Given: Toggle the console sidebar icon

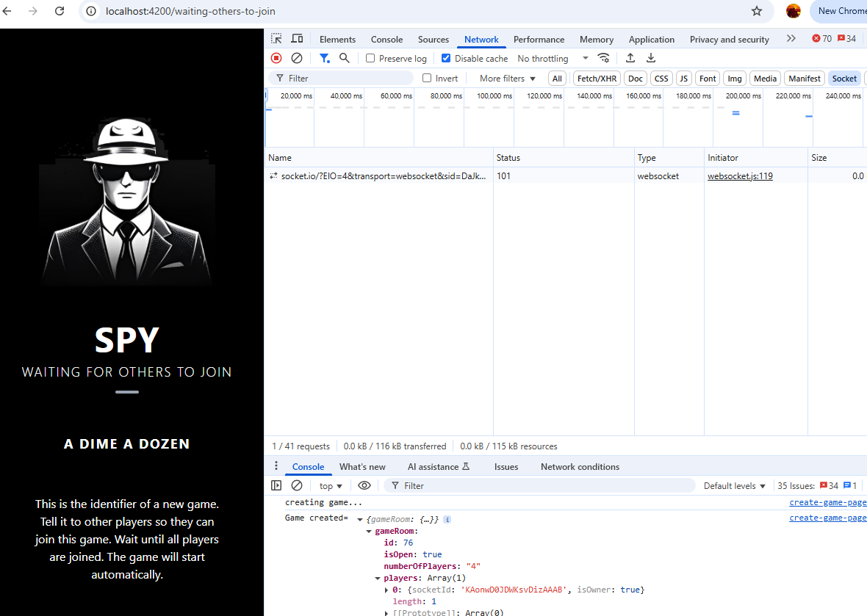Looking at the screenshot, I should click(276, 485).
